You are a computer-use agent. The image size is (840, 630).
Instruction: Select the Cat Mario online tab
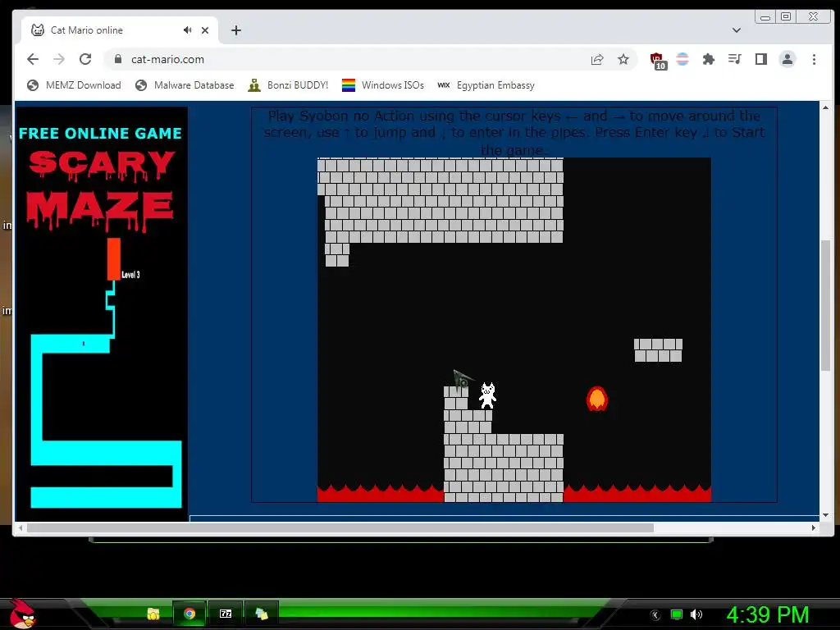(119, 30)
